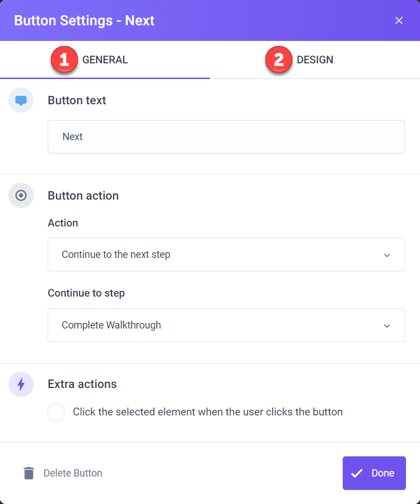Click the Extra actions lightning bolt icon
420x504 pixels.
click(21, 384)
